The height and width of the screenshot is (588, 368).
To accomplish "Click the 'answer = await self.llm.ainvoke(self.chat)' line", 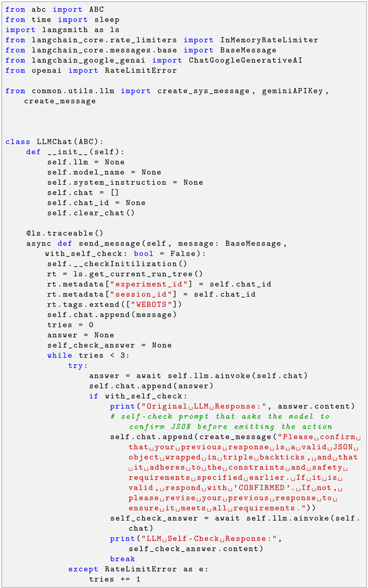I will (x=198, y=375).
